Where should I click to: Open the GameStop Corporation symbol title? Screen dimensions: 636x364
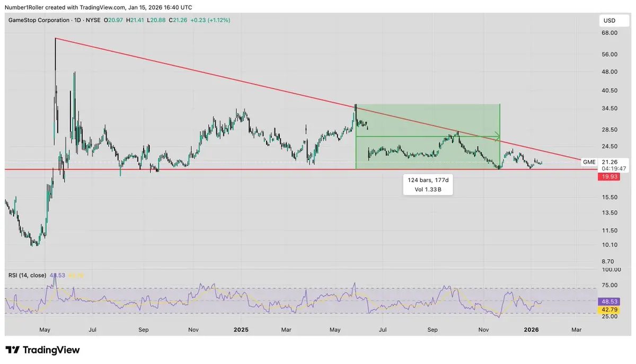40,20
